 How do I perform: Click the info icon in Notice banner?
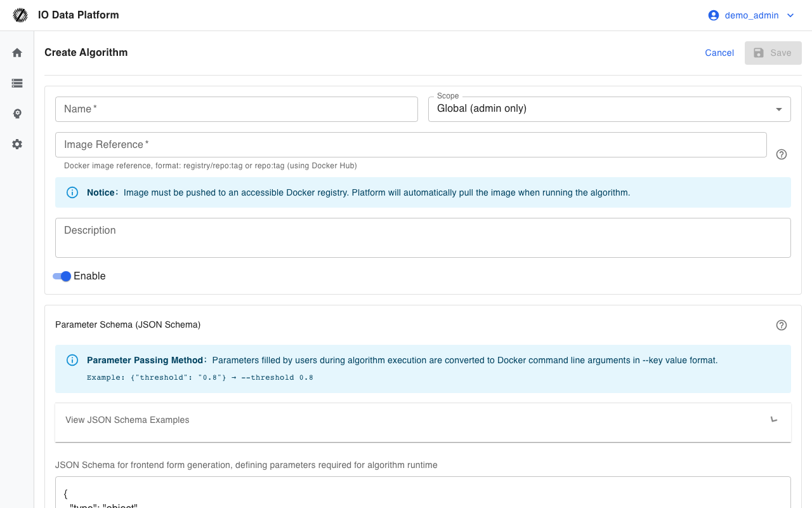(72, 192)
